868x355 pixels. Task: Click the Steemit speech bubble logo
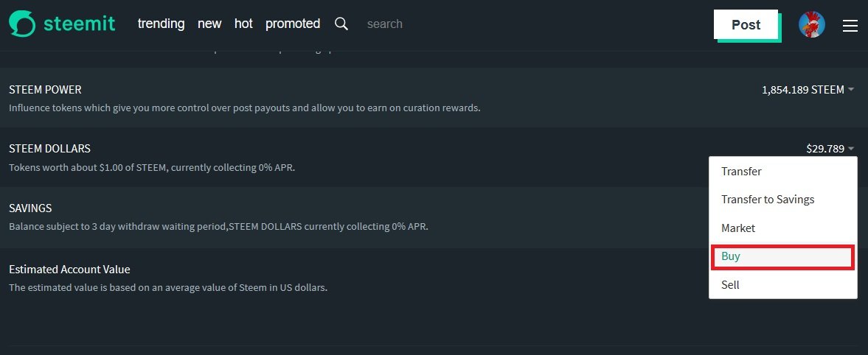point(22,24)
